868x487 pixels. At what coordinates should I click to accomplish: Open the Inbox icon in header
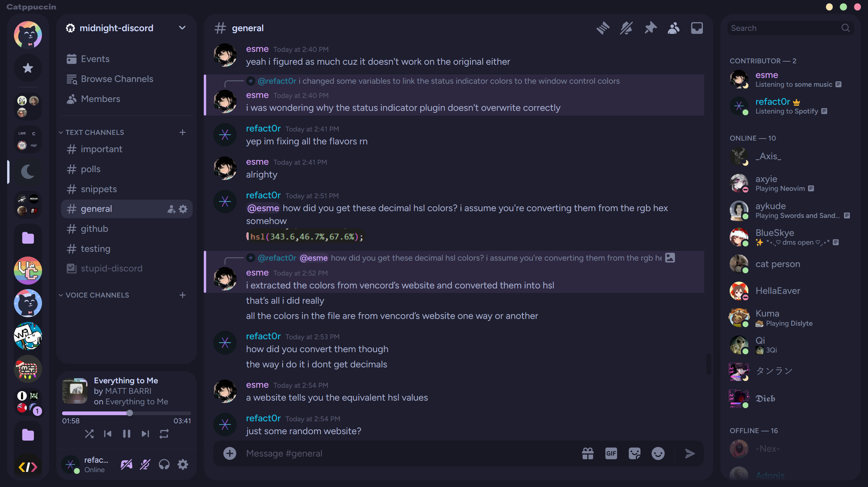pos(697,28)
